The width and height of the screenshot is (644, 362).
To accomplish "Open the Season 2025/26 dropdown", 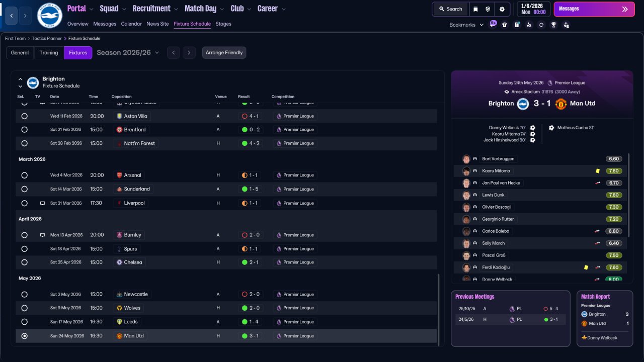I will tap(128, 53).
